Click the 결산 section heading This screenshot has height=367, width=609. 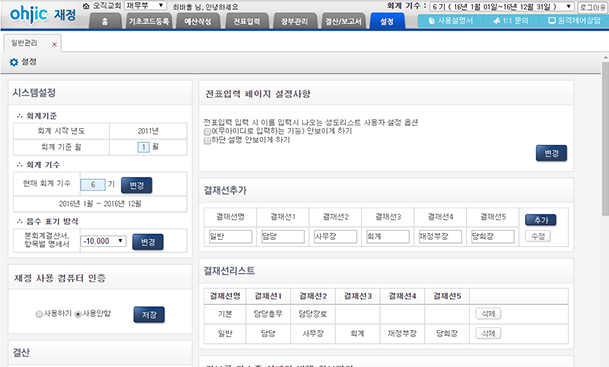21,353
